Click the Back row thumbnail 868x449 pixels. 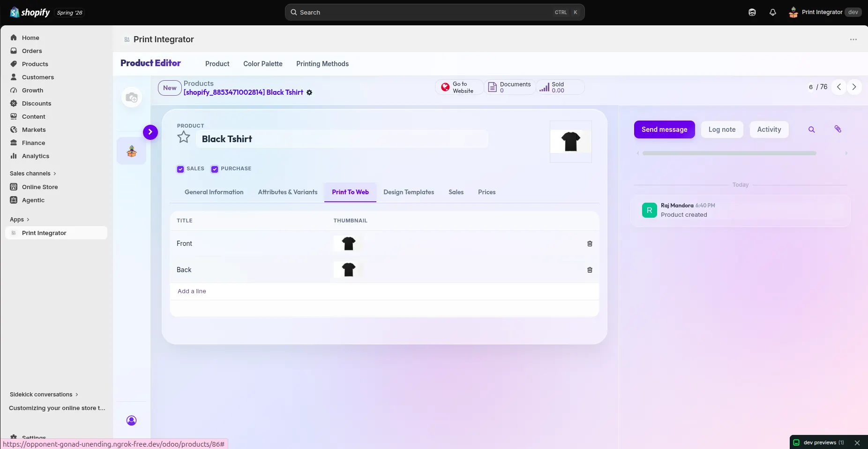pos(348,270)
